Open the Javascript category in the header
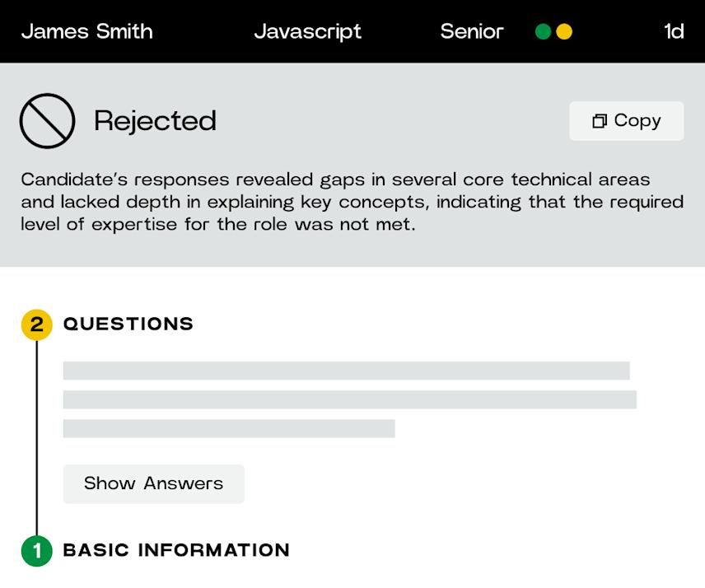 [x=309, y=31]
